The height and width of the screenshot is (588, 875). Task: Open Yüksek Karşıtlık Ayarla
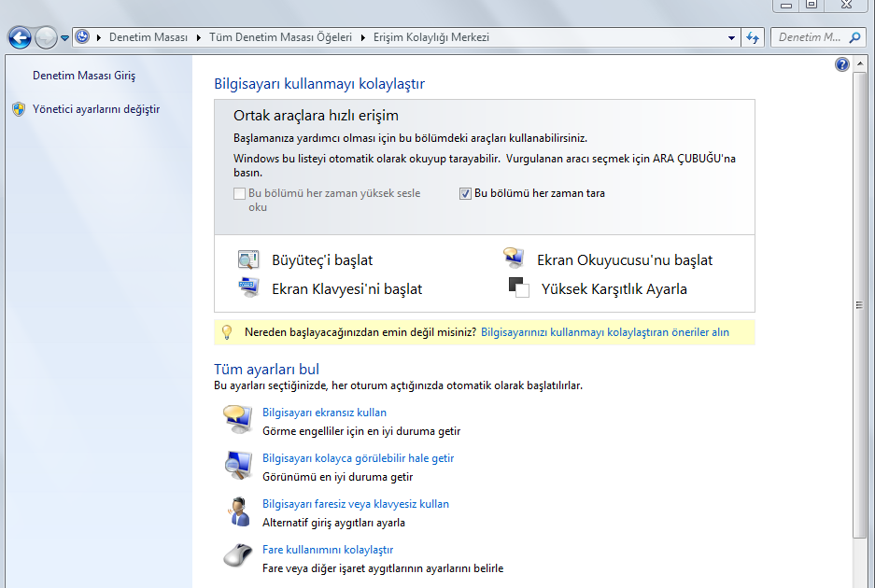click(614, 289)
